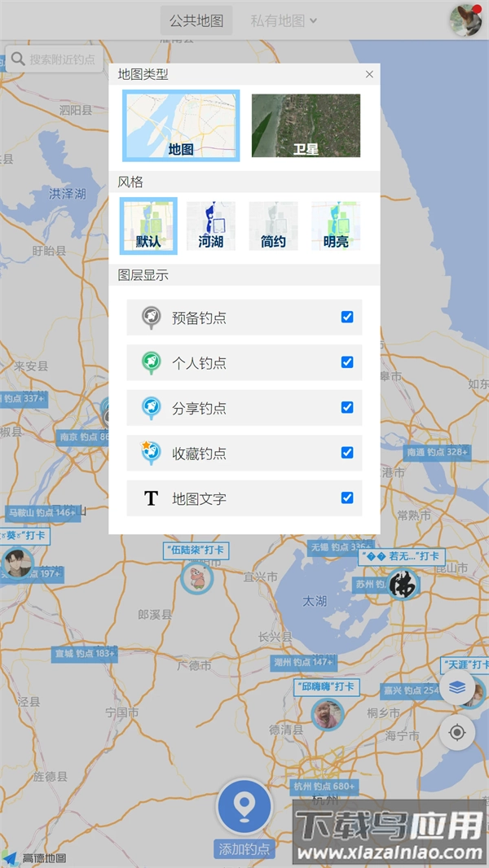Viewport: 489px width, 868px height.
Task: Uncheck the 个人钓点 layer checkbox
Action: (x=347, y=362)
